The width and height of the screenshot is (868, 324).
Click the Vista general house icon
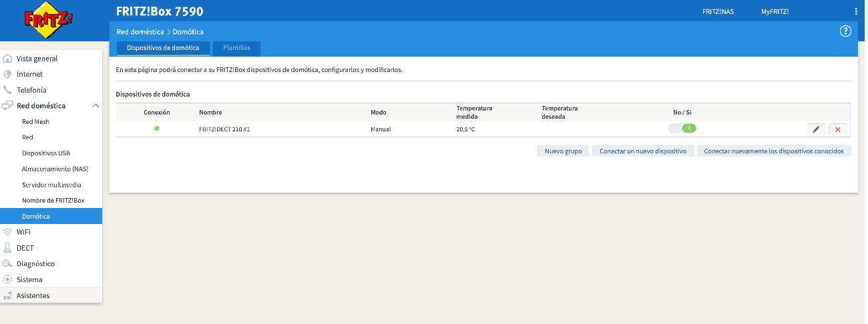point(7,59)
